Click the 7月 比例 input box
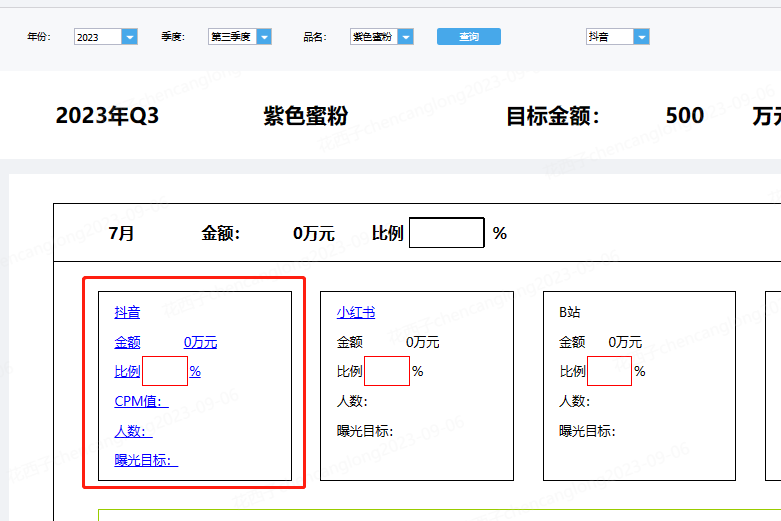Viewport: 781px width, 521px height. pyautogui.click(x=447, y=233)
